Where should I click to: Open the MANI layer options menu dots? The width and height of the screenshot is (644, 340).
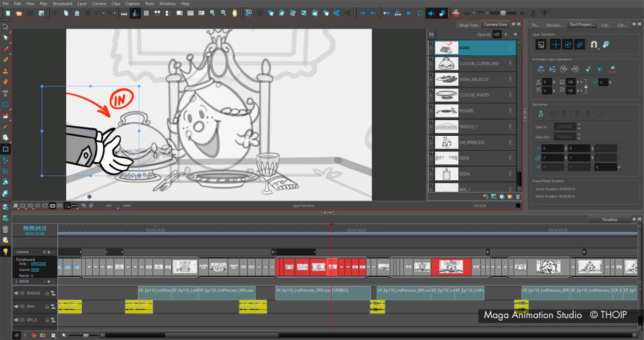click(510, 48)
